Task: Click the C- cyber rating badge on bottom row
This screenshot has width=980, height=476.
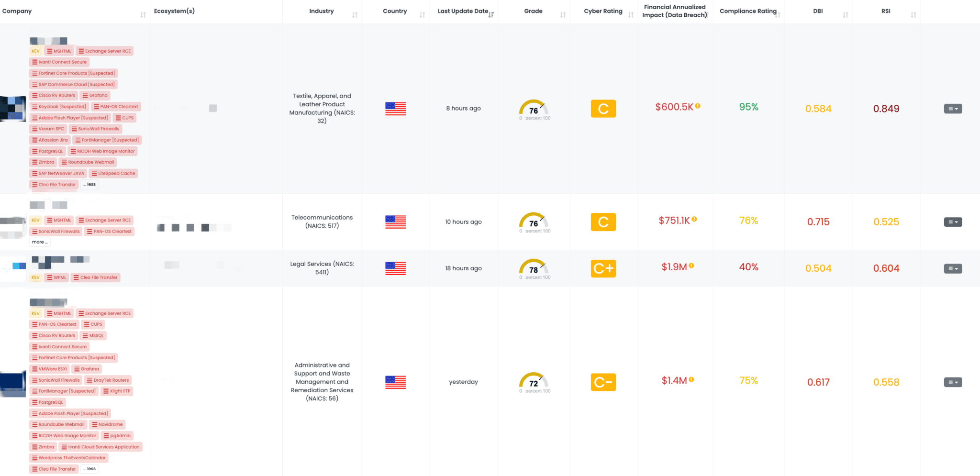Action: pos(603,382)
